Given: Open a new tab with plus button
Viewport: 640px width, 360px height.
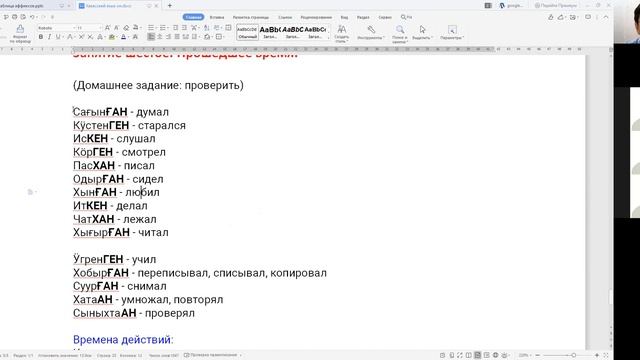Looking at the screenshot, I should pos(170,6).
